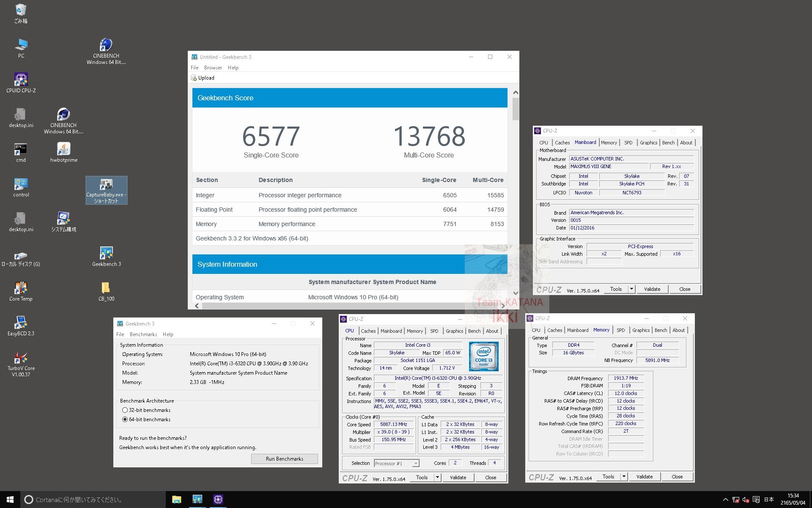This screenshot has height=508, width=812.
Task: Open the control desktop shortcut
Action: click(x=21, y=187)
